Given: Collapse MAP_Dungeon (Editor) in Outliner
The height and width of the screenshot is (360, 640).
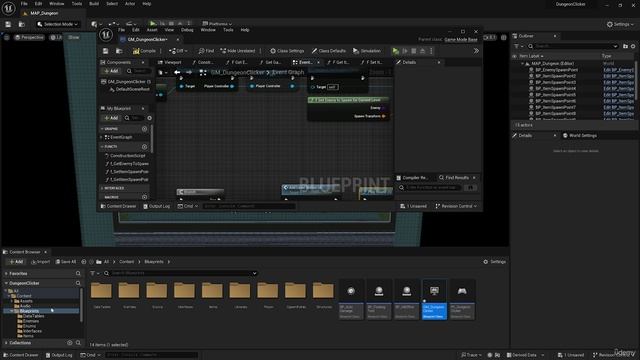Looking at the screenshot, I should tap(522, 64).
